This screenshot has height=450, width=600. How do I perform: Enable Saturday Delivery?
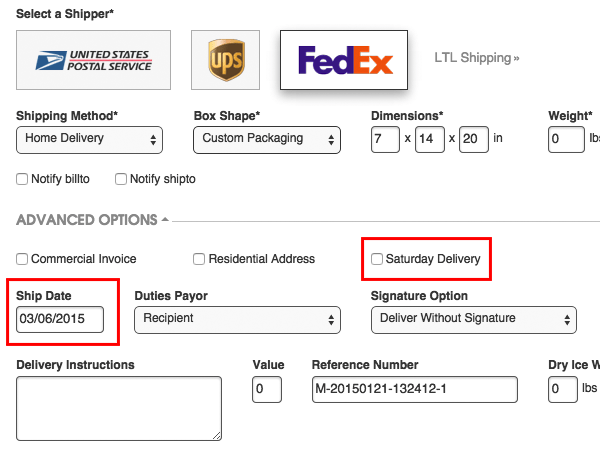tap(377, 259)
